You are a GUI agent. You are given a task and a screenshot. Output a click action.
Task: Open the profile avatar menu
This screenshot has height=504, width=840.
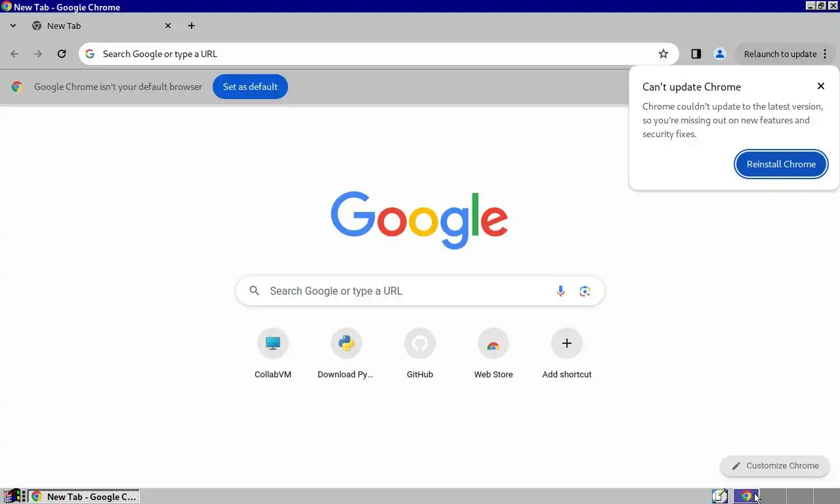pyautogui.click(x=720, y=54)
